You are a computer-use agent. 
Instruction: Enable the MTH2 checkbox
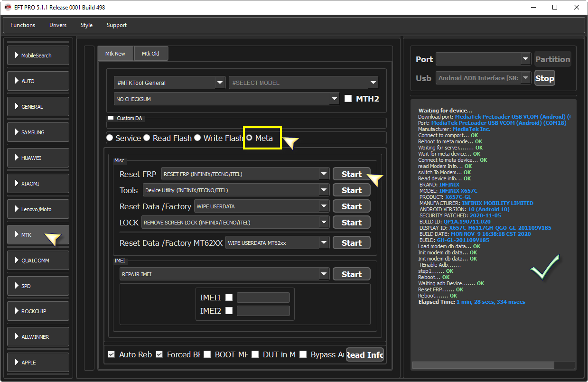[348, 99]
